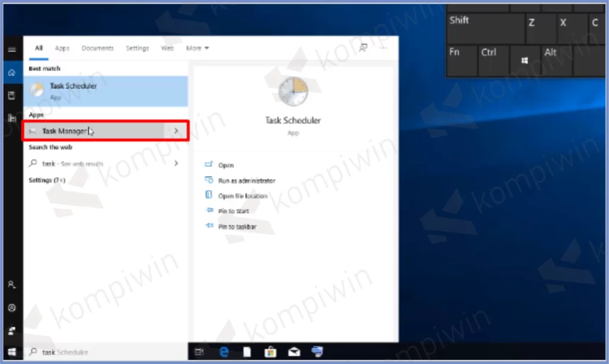This screenshot has width=609, height=364.
Task: Choose Pin to taskbar in preview pane
Action: tap(237, 227)
